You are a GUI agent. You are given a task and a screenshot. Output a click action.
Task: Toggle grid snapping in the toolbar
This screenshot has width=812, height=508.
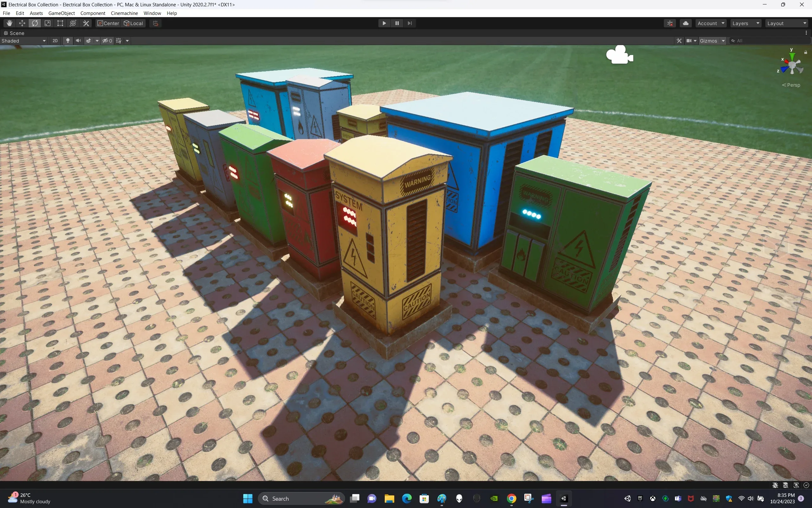pos(155,23)
